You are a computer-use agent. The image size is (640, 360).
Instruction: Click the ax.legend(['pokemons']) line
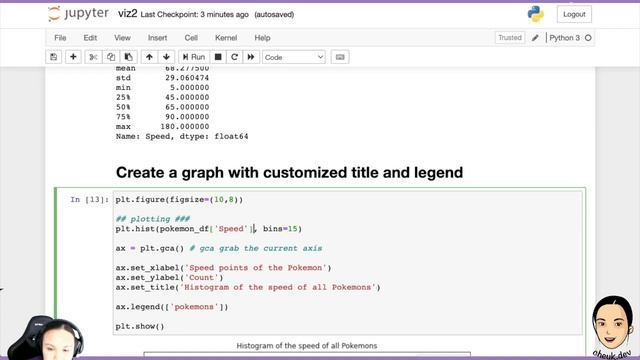pos(172,307)
